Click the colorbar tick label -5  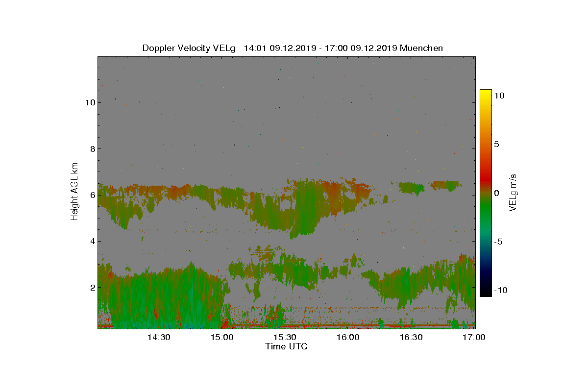point(498,242)
